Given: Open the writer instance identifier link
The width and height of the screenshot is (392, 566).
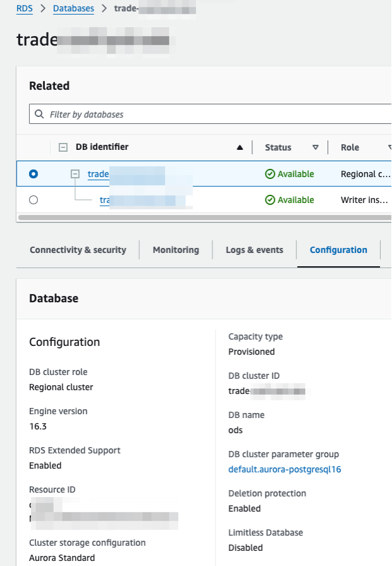Looking at the screenshot, I should coord(105,200).
